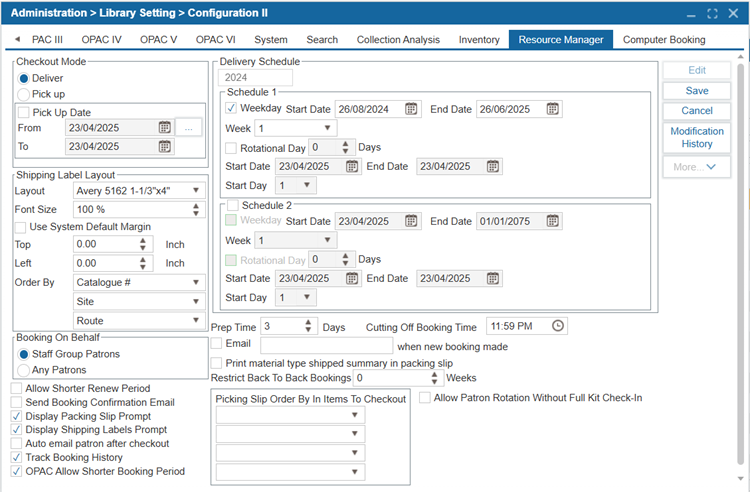Click clock icon in Cutting Off Booking Time
Viewport: 750px width, 492px height.
558,326
